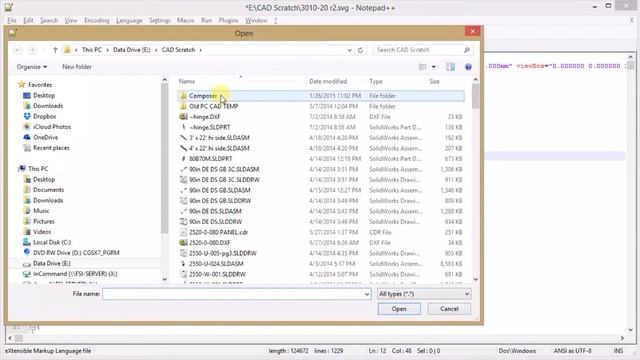The width and height of the screenshot is (640, 360).
Task: Open the view options dropdown arrow
Action: pos(433,67)
